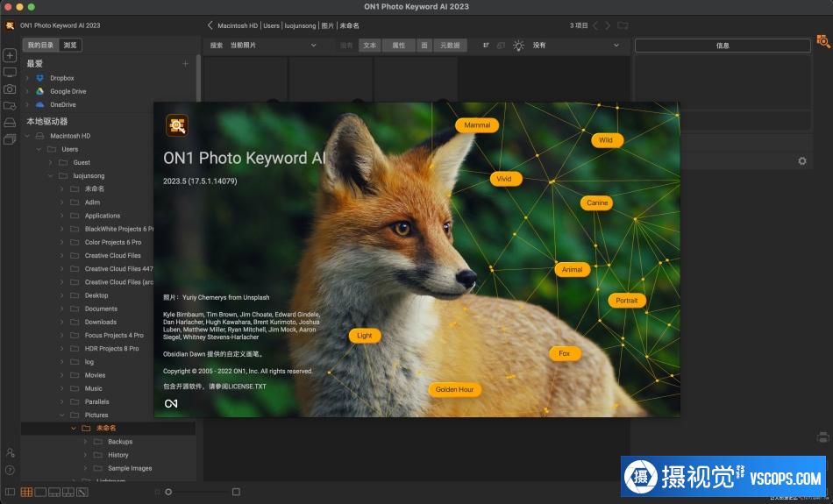Click the largest thumbnail size icon
833x504 pixels.
tap(236, 492)
